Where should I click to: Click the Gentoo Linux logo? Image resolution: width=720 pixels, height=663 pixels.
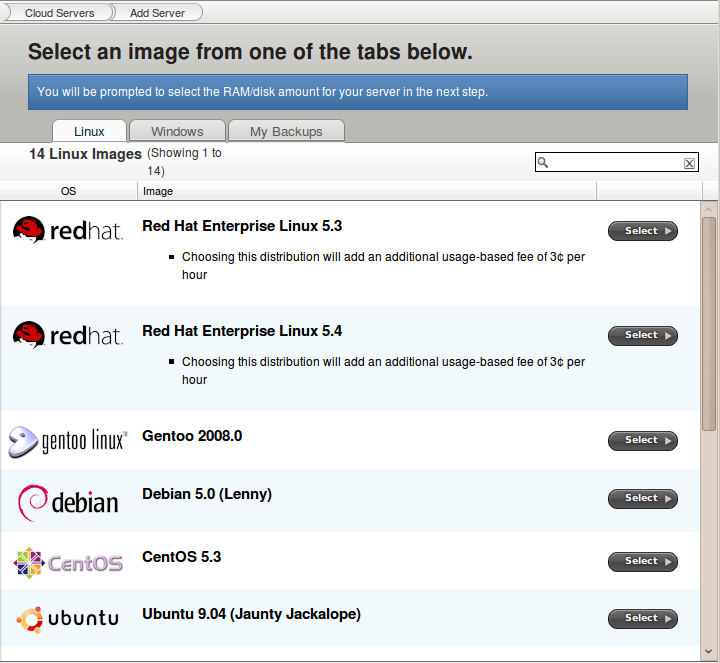click(68, 442)
